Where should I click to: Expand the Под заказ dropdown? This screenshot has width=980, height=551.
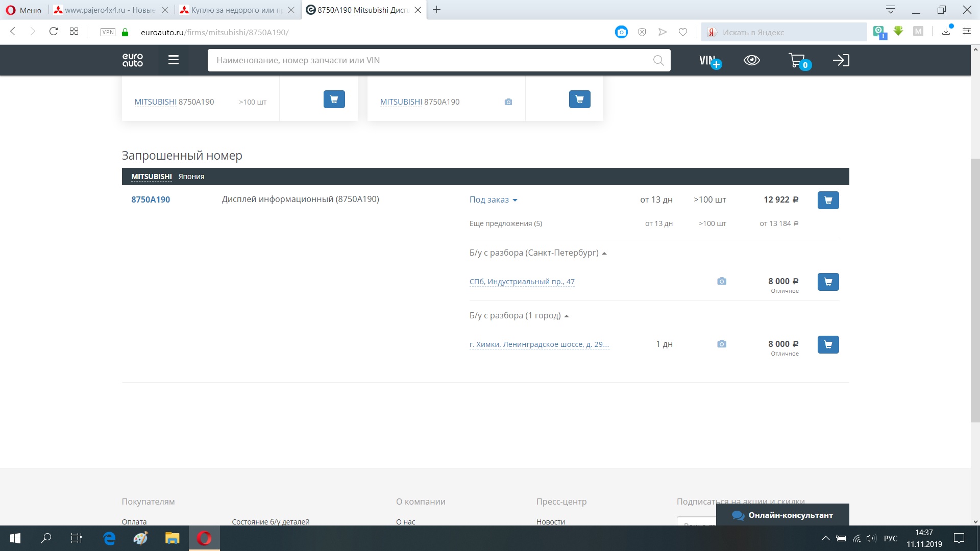tap(493, 200)
